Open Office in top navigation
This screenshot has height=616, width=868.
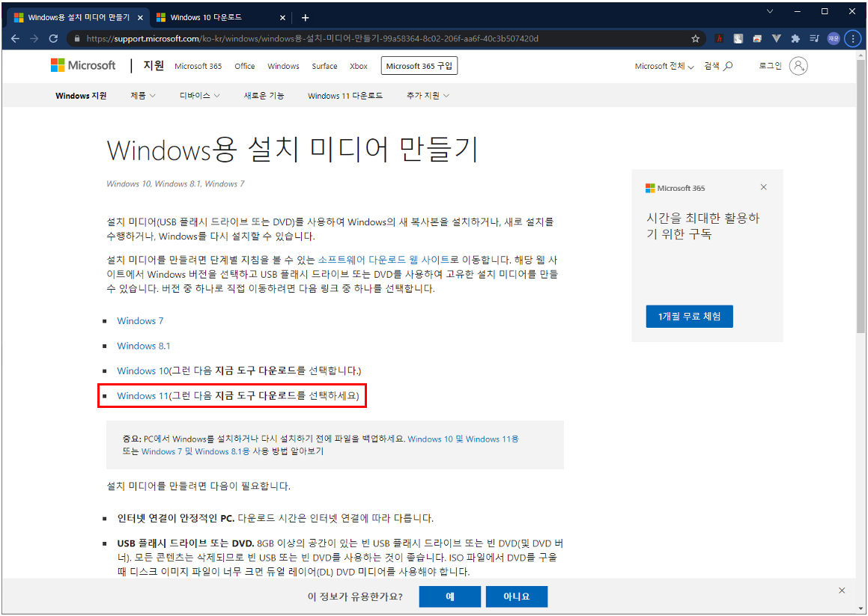point(245,66)
